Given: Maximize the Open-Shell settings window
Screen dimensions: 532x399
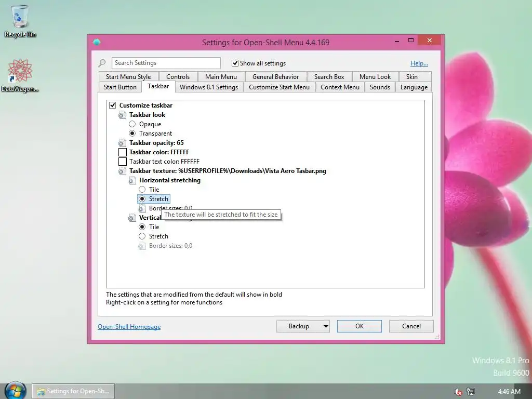Looking at the screenshot, I should [411, 41].
